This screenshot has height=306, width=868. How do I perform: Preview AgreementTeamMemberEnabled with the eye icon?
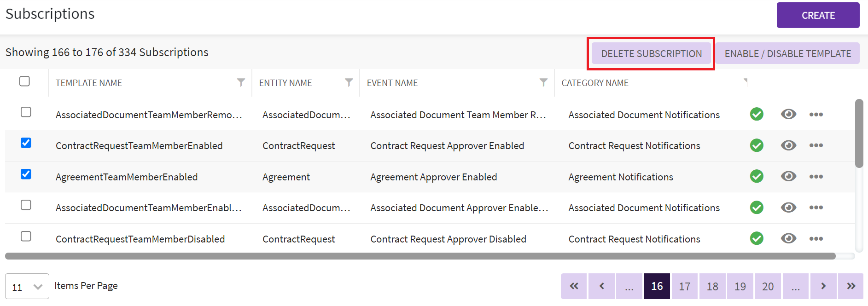pos(788,176)
